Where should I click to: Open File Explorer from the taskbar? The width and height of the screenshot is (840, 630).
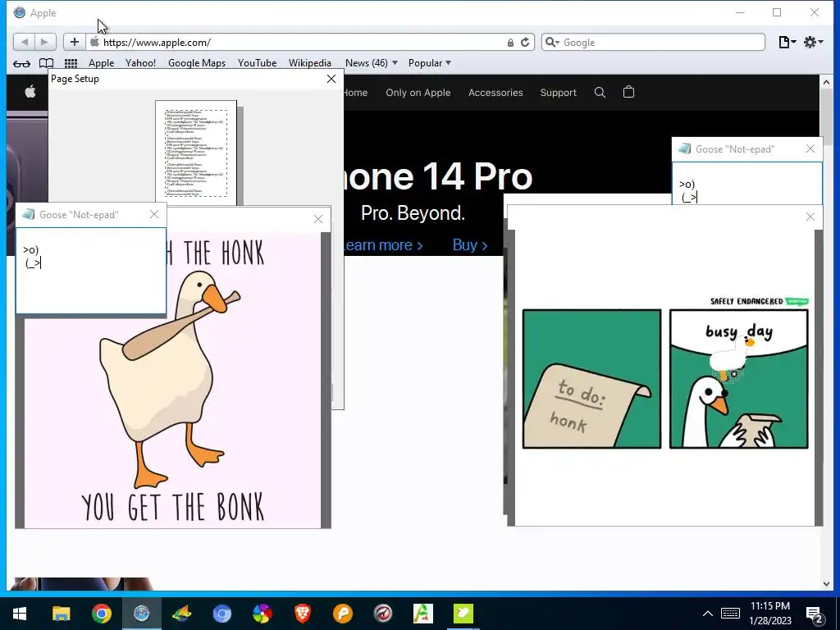61,614
